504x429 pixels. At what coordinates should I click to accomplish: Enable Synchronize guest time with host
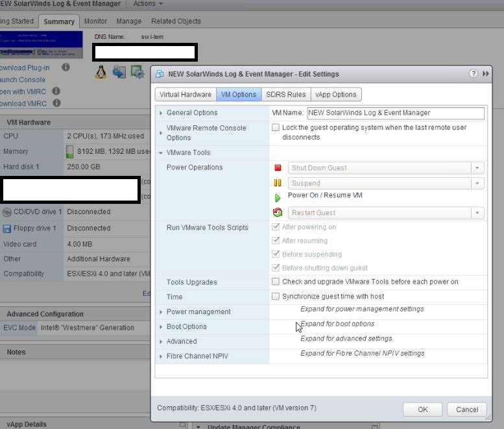pyautogui.click(x=276, y=296)
